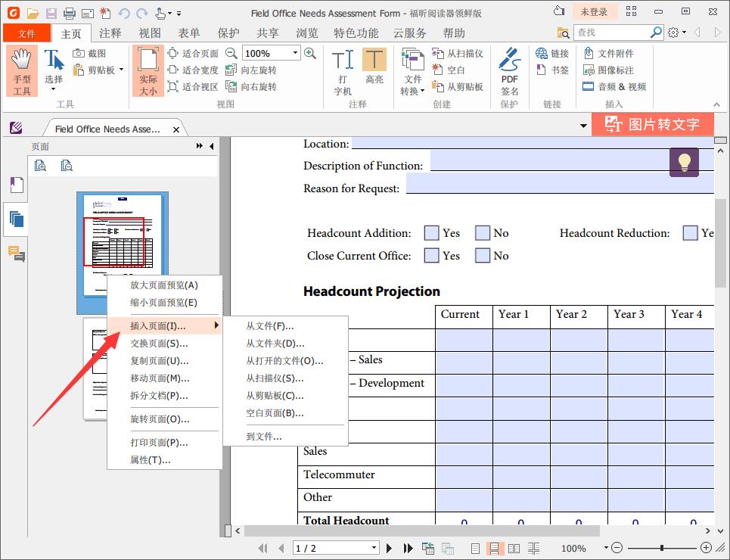This screenshot has height=560, width=730.
Task: Rotate the view left (向左旋转)
Action: pyautogui.click(x=251, y=70)
